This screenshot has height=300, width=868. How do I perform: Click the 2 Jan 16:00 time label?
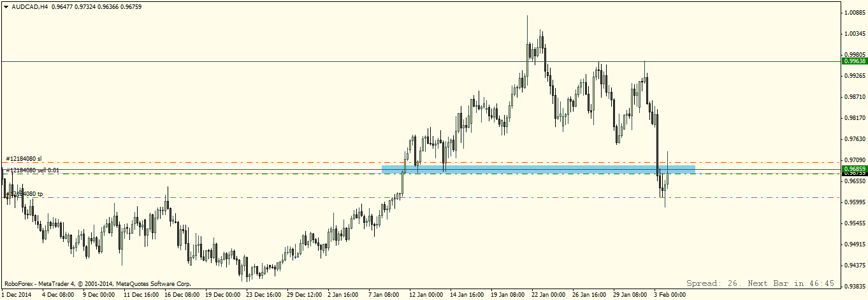pyautogui.click(x=344, y=295)
